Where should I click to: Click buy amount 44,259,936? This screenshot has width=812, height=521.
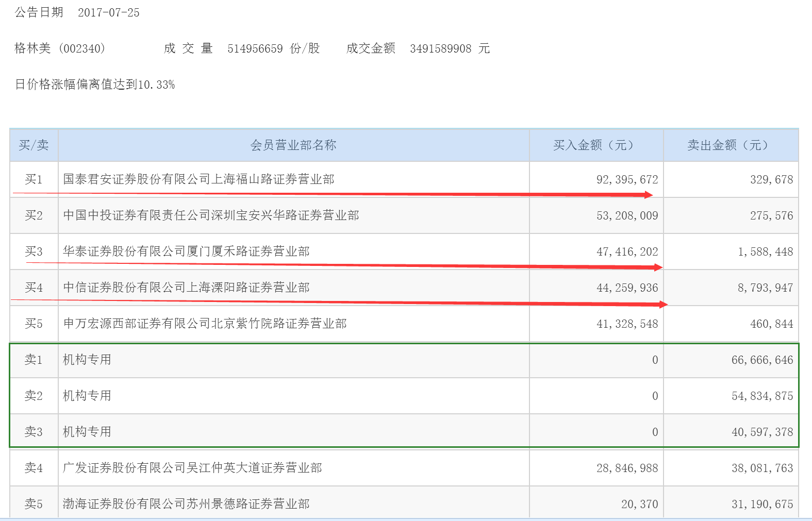click(627, 288)
